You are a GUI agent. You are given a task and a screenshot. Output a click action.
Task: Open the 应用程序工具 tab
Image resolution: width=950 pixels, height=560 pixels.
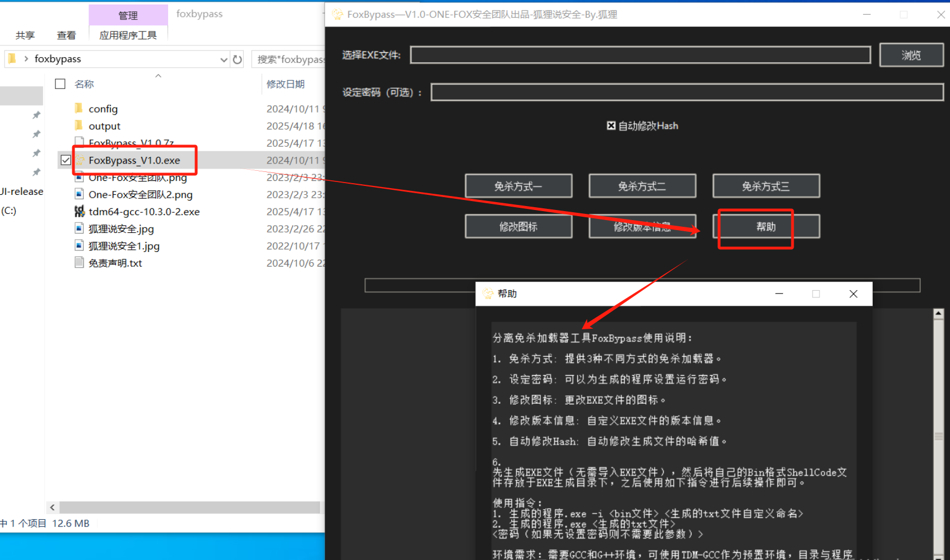[x=128, y=35]
